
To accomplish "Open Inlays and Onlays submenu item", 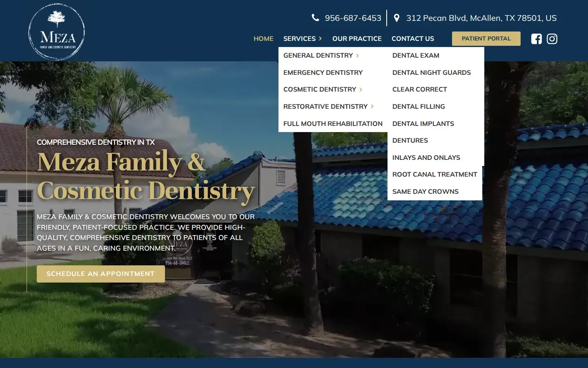I will click(426, 157).
